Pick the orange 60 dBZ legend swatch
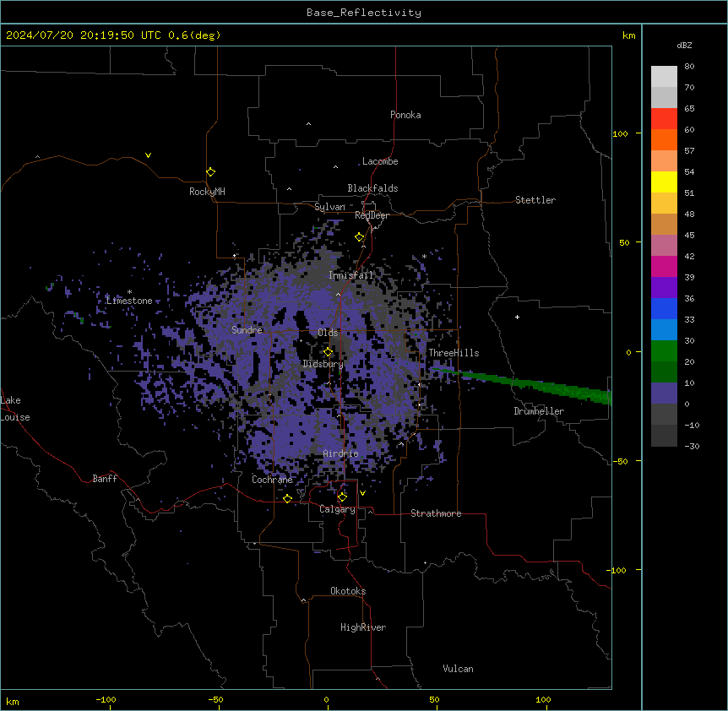Viewport: 728px width, 711px height. pos(664,139)
